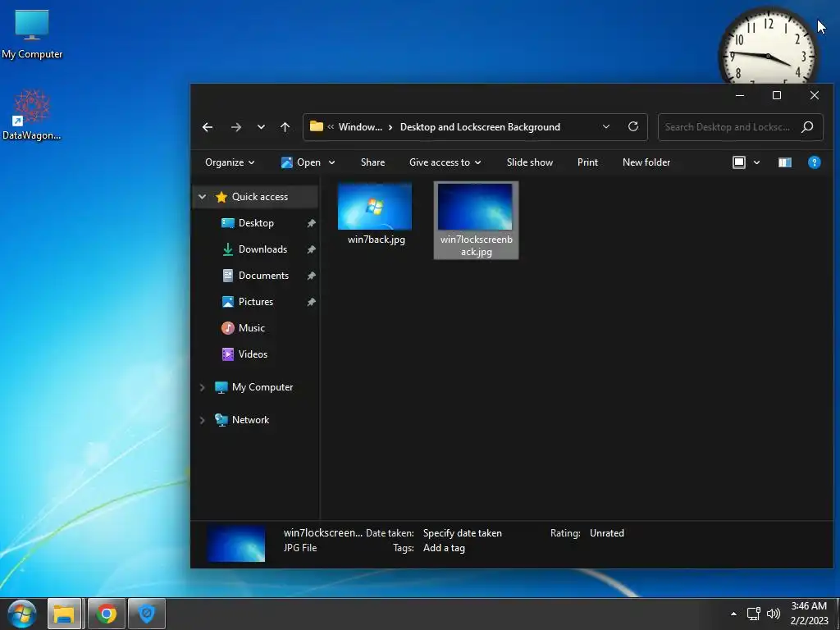This screenshot has width=840, height=630.
Task: Click the search magnifier icon
Action: [x=807, y=127]
